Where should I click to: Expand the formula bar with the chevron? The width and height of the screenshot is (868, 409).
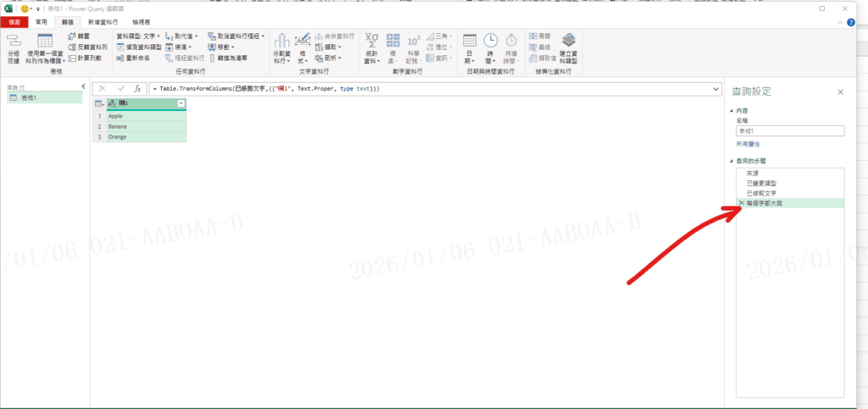717,88
